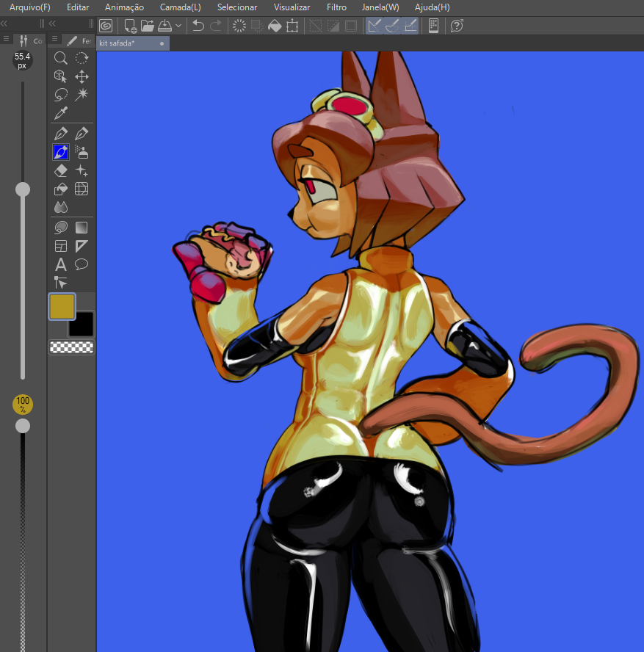This screenshot has width=644, height=652.
Task: Collapse the tool palette dock chevrons
Action: [x=52, y=23]
